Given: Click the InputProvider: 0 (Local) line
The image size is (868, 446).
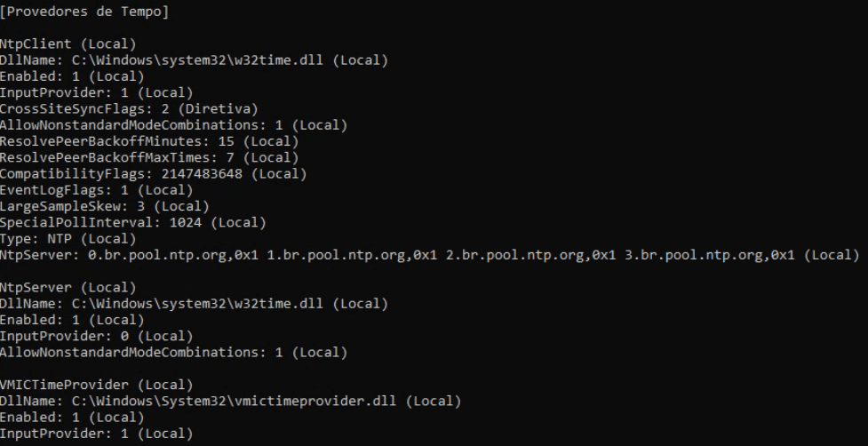Looking at the screenshot, I should pos(96,336).
